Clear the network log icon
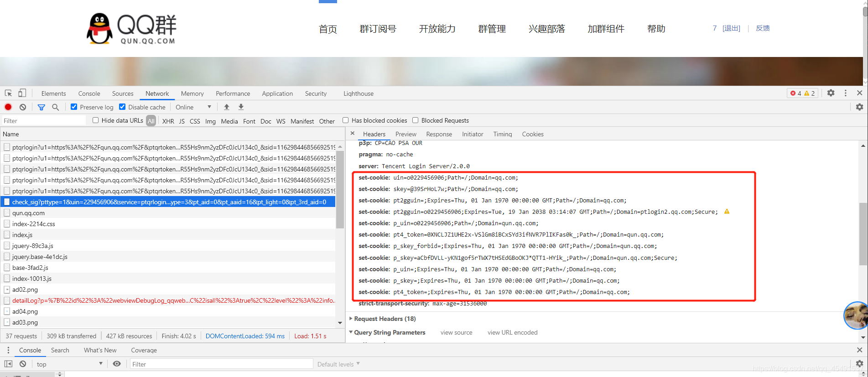Screen dimensions: 868x377 coord(23,107)
